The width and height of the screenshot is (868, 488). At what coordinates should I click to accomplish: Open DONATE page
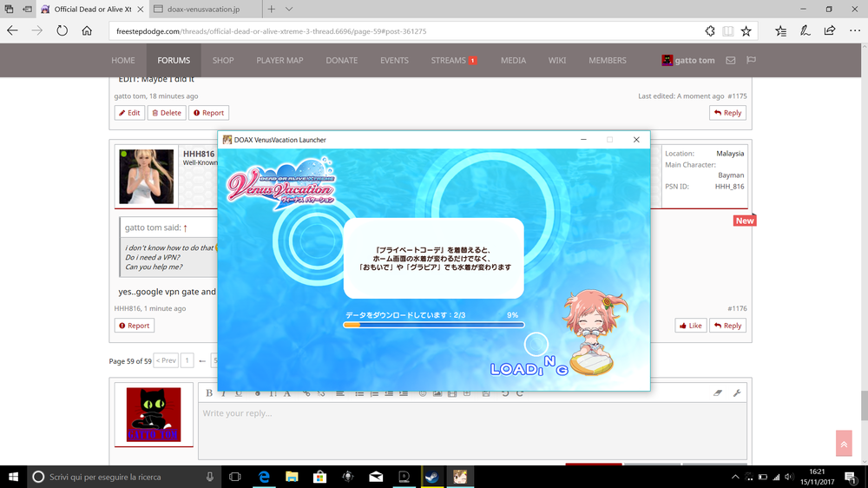(x=341, y=61)
